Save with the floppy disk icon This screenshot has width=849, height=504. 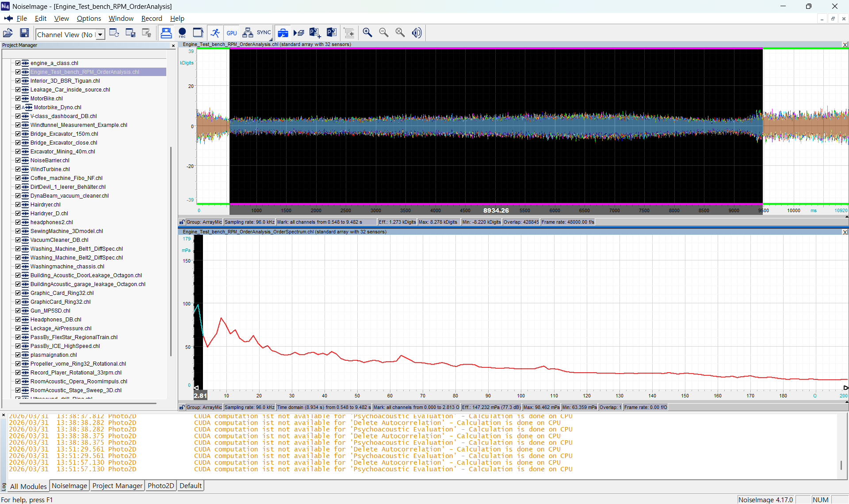[x=24, y=33]
